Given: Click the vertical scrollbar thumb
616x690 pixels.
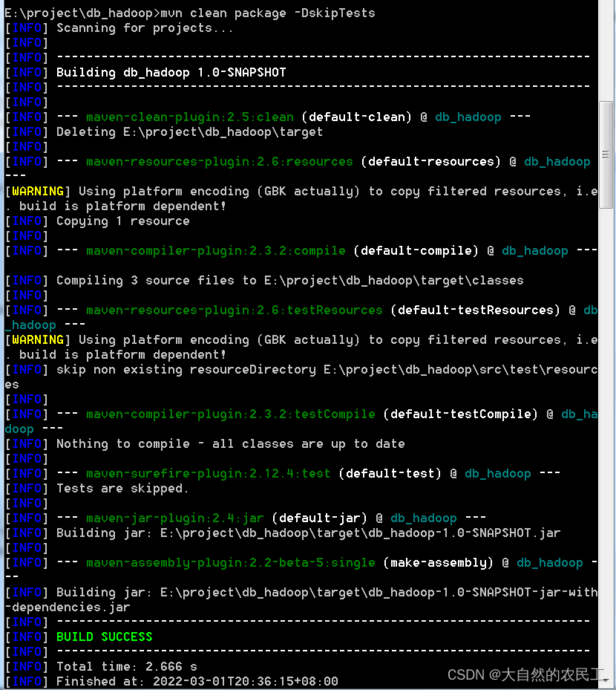Looking at the screenshot, I should click(606, 154).
